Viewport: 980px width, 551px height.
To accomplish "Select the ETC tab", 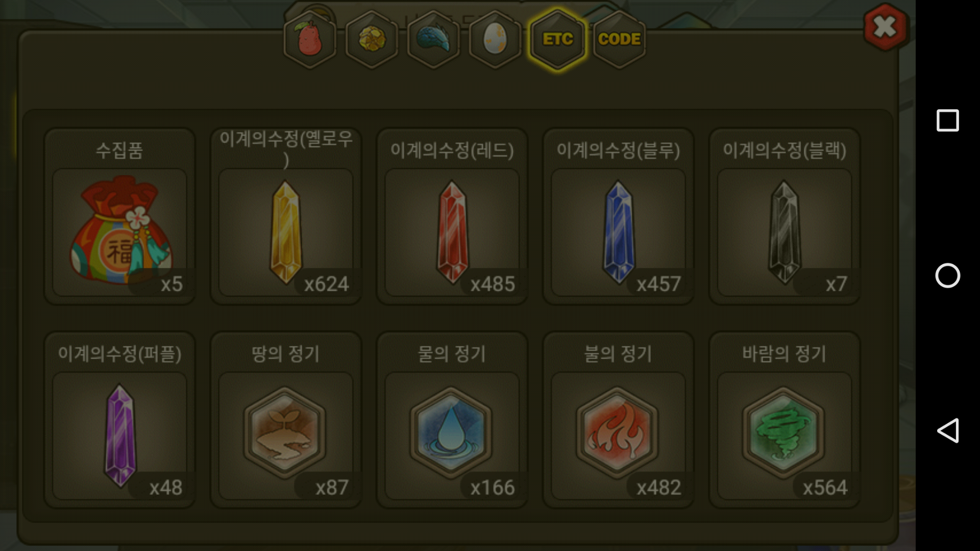I will (x=557, y=39).
